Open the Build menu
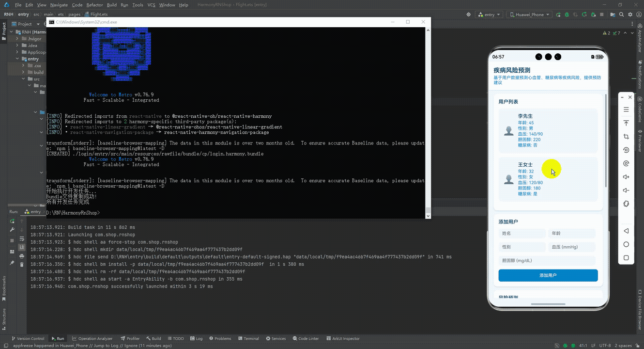This screenshot has height=349, width=644. 112,5
